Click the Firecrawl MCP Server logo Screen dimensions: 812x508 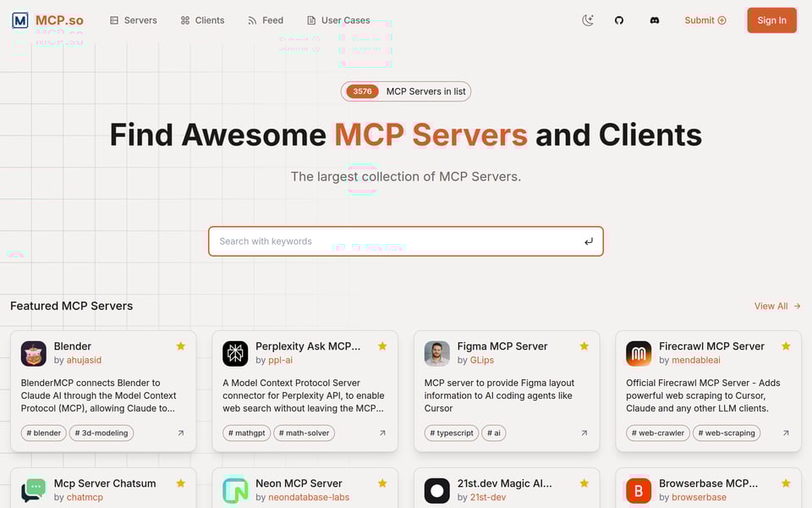(639, 353)
